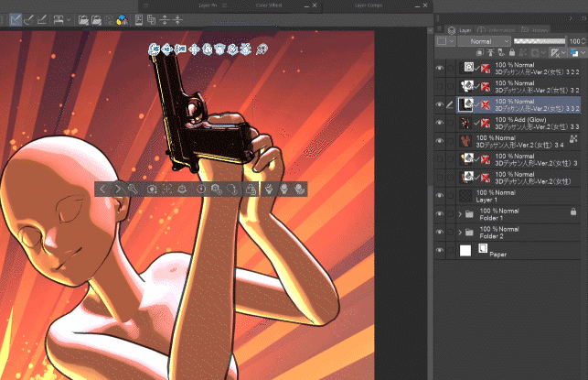Open the Normal blending mode dropdown
This screenshot has height=380, width=588.
coord(480,41)
